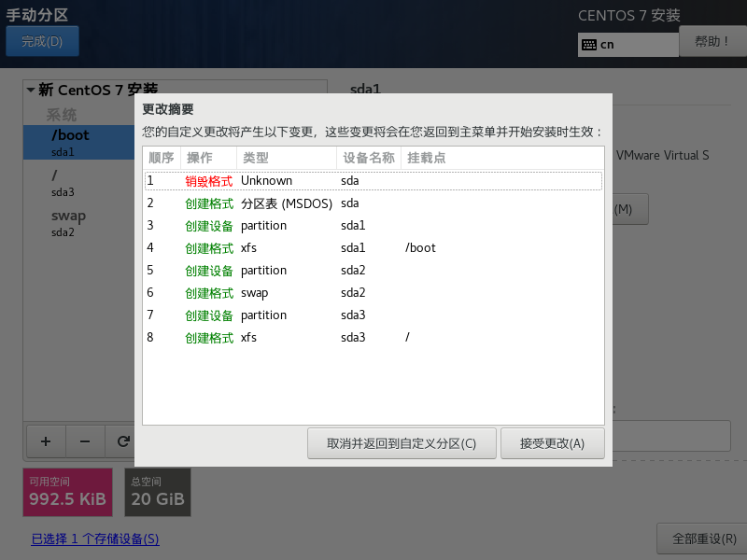Select row 5 创建设备 partition sda2
Screen dimensions: 747x560
pyautogui.click(x=373, y=271)
